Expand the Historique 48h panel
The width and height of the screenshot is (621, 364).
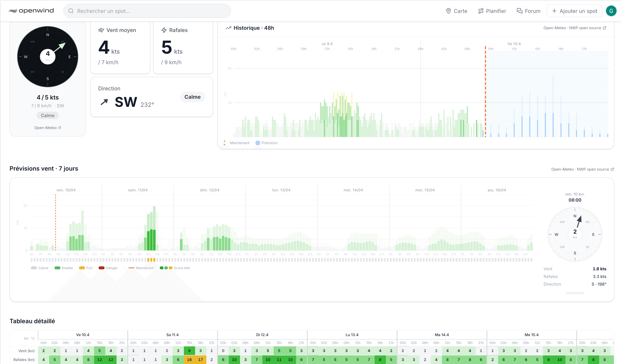[x=254, y=28]
